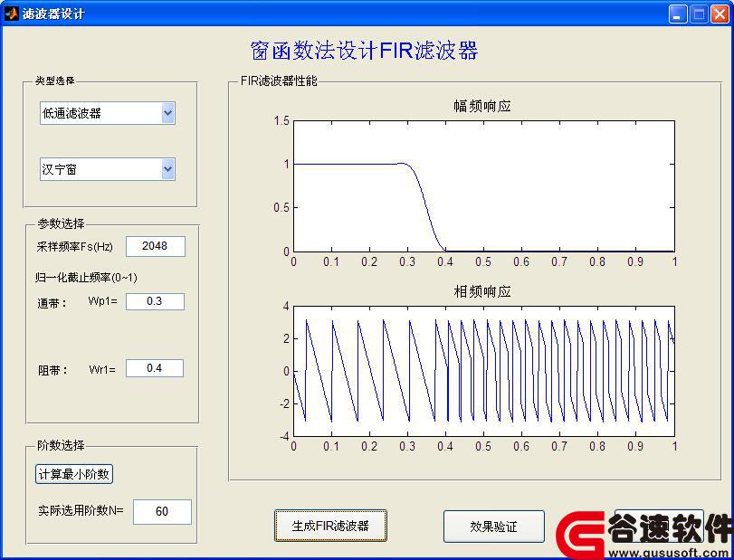Click the 效果验证 button

pyautogui.click(x=494, y=527)
